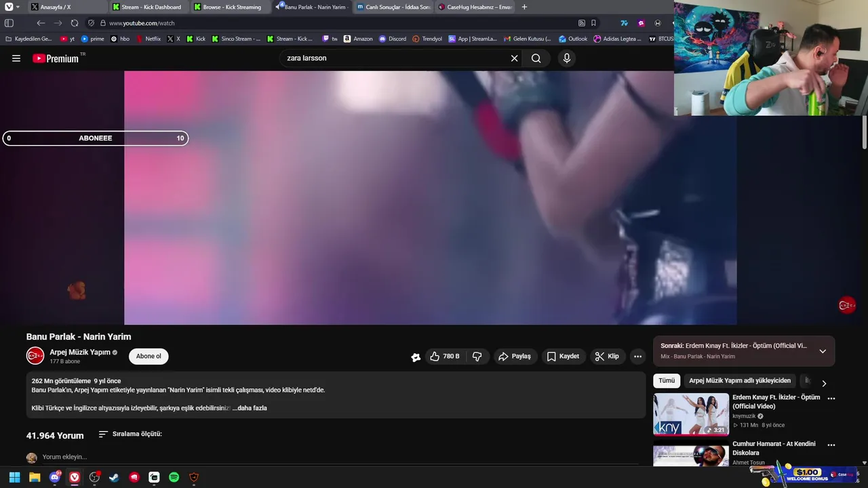
Task: Open the video's three-dot more actions
Action: click(x=637, y=357)
